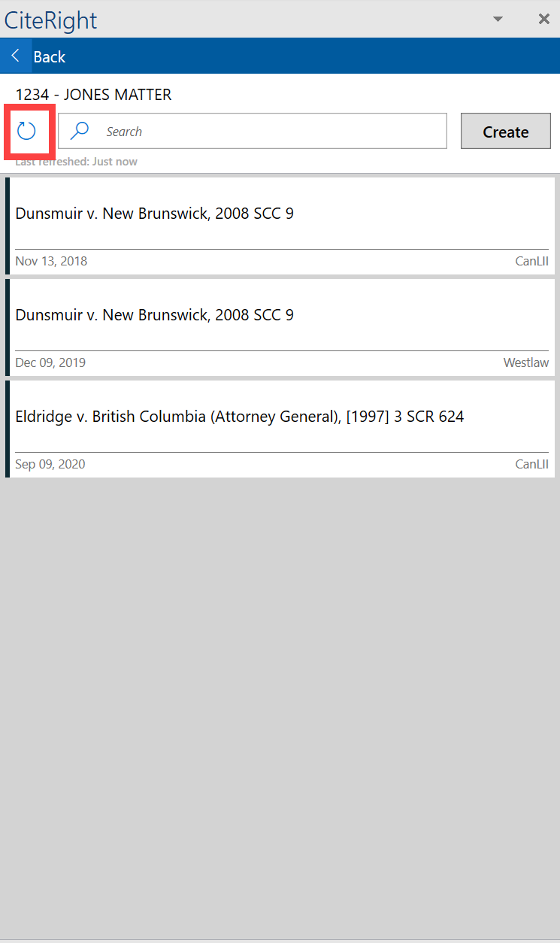Open the Dunsmuir citation from Westlaw
The height and width of the screenshot is (943, 560).
(280, 327)
